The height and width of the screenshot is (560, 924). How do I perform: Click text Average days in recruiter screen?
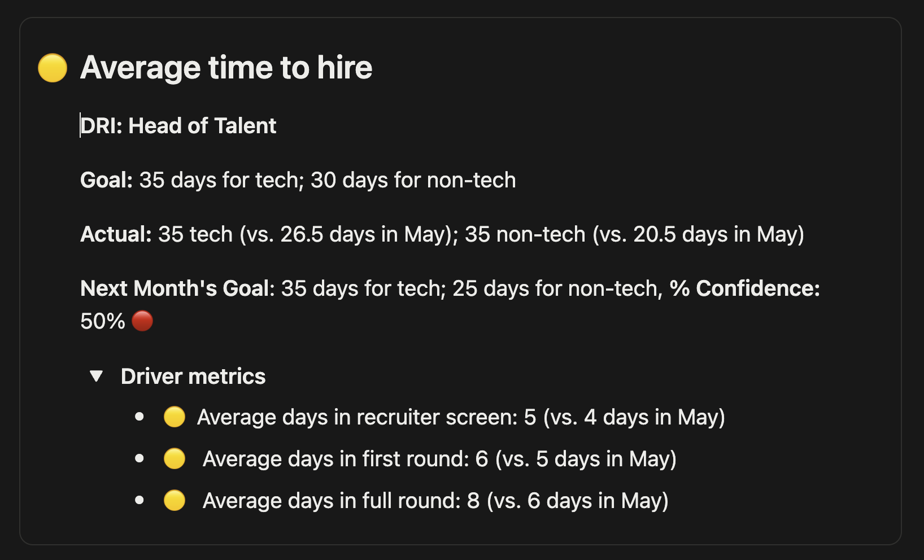click(x=357, y=417)
